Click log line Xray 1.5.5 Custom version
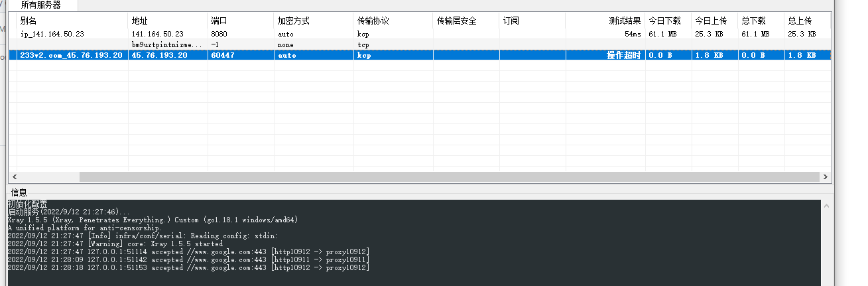Screen dimensions: 868x286 coord(153,220)
